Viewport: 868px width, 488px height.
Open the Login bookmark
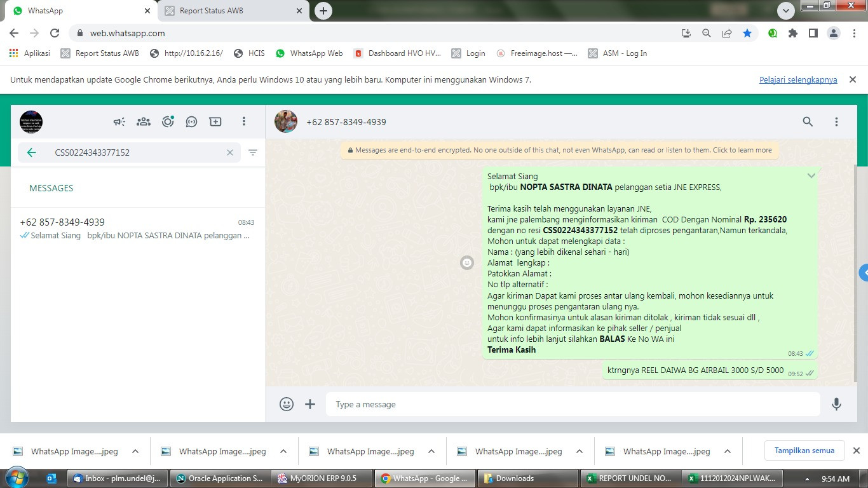tap(468, 53)
